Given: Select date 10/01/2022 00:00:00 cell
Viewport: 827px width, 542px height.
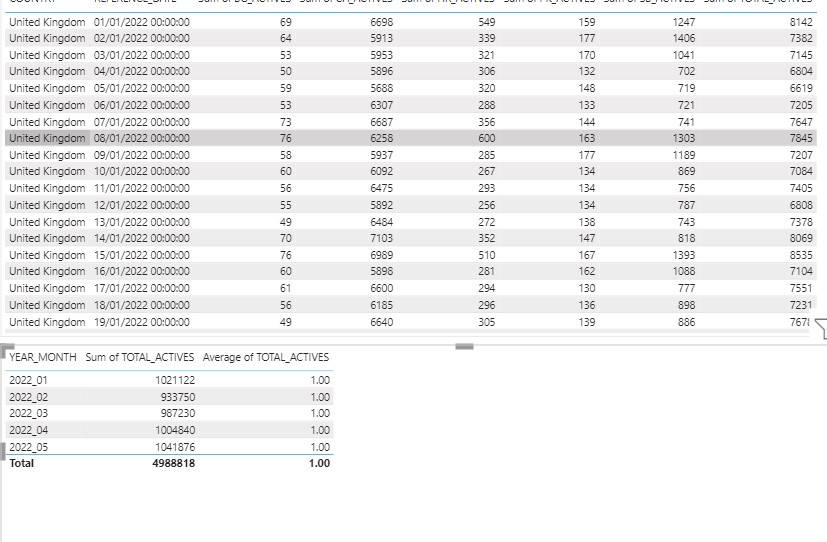Looking at the screenshot, I should (x=142, y=171).
